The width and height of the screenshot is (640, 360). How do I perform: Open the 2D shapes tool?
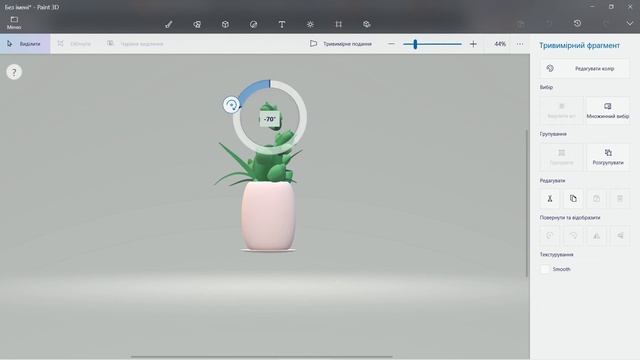coord(197,24)
